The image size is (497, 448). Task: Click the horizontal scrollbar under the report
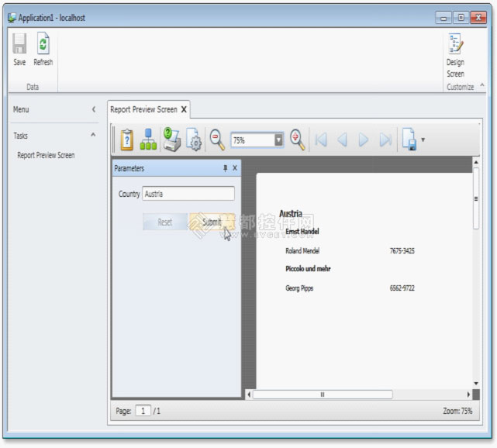(x=322, y=395)
